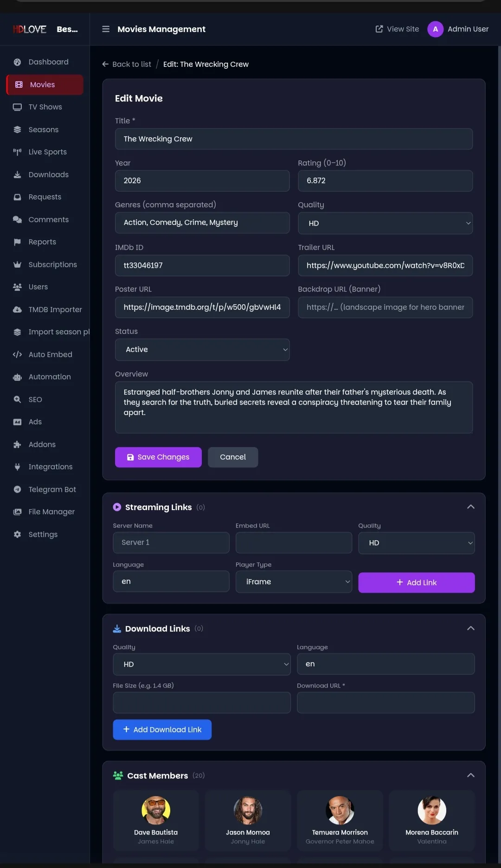This screenshot has width=501, height=868.
Task: Click the Live Sports broadcast icon
Action: click(17, 152)
